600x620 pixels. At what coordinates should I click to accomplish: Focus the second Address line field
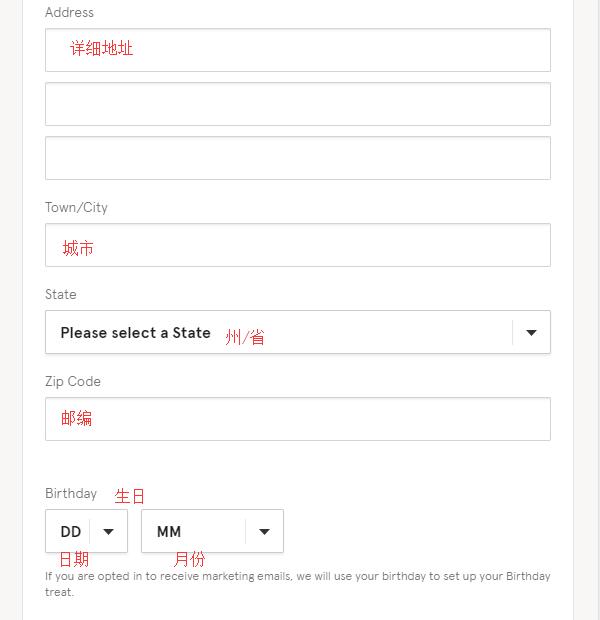tap(298, 104)
